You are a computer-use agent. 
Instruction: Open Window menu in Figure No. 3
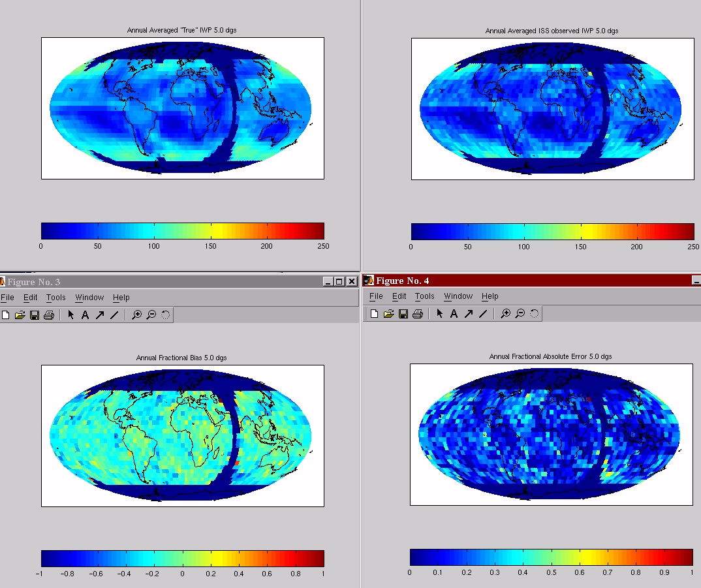pyautogui.click(x=89, y=298)
